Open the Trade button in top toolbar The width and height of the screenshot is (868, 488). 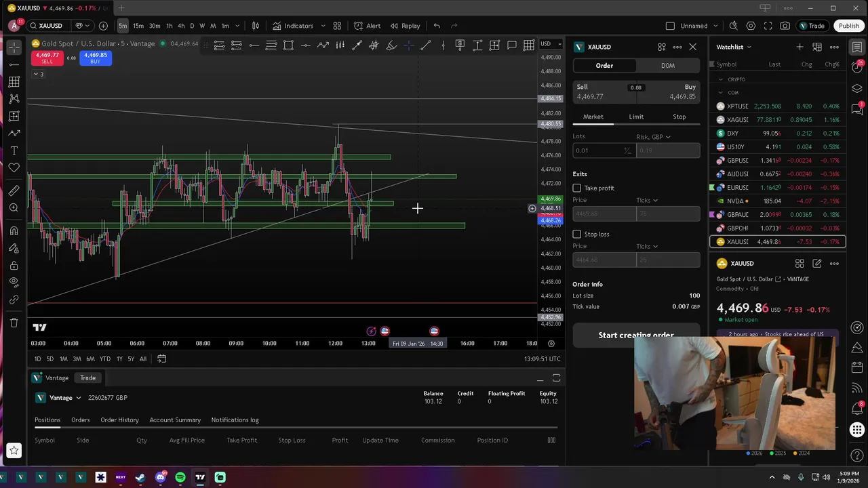(812, 26)
